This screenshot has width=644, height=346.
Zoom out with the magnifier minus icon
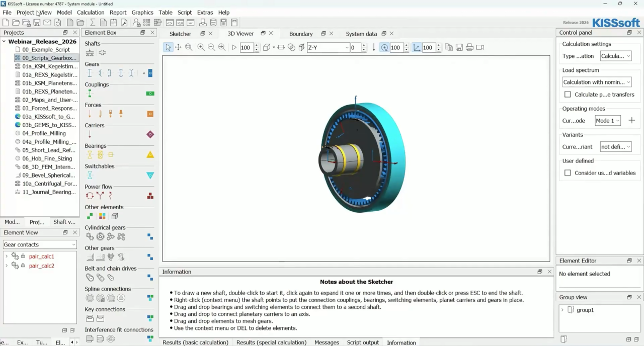211,47
